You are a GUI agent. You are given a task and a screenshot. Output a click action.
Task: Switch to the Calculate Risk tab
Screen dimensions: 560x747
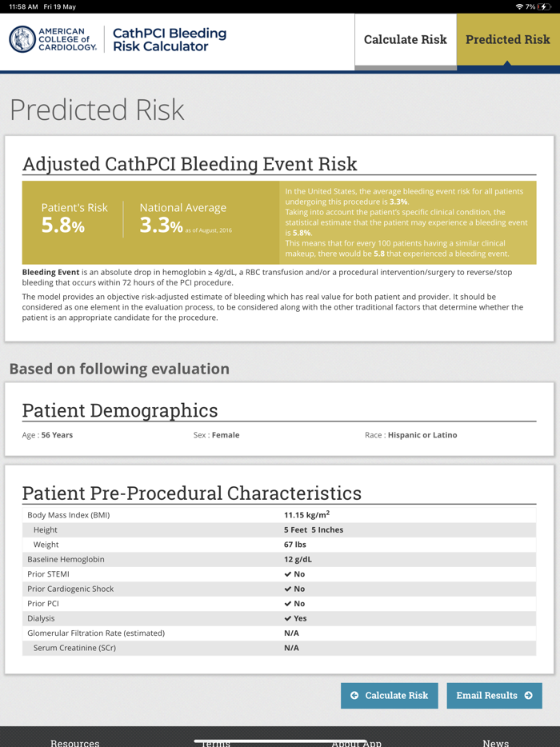pos(405,38)
